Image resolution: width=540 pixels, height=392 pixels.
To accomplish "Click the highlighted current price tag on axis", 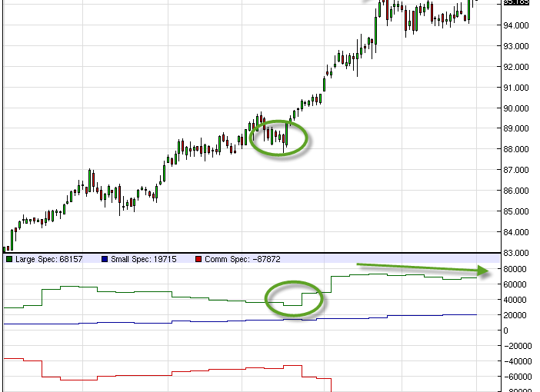I will pyautogui.click(x=515, y=2).
